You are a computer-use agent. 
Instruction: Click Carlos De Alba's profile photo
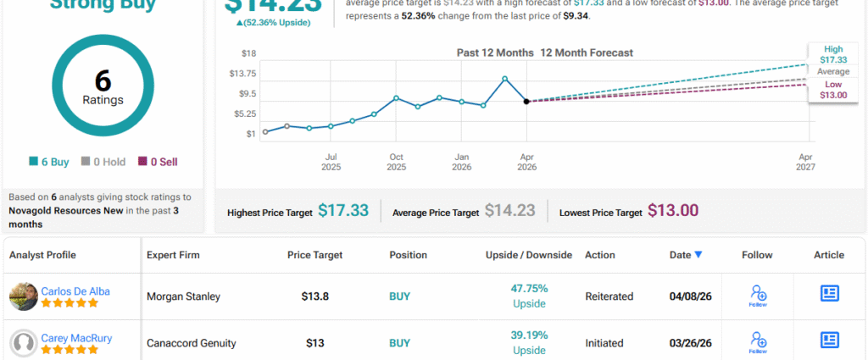(24, 296)
